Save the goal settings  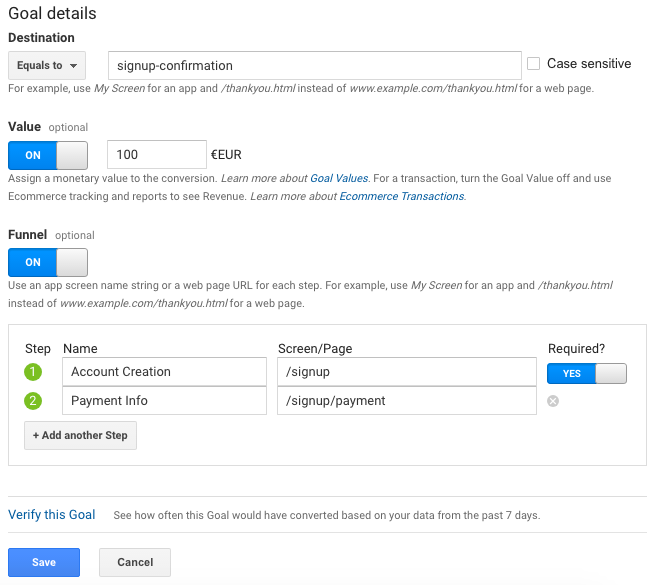coord(44,562)
